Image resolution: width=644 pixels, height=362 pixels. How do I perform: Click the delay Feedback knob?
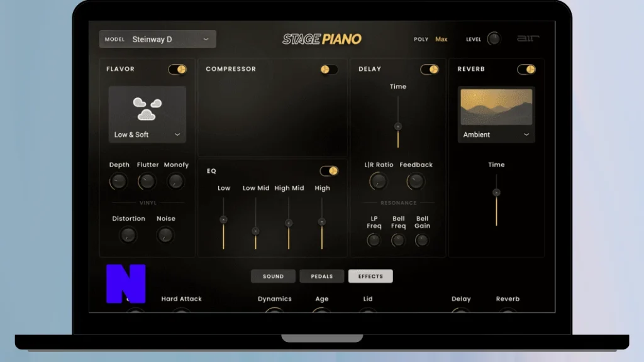[416, 181]
